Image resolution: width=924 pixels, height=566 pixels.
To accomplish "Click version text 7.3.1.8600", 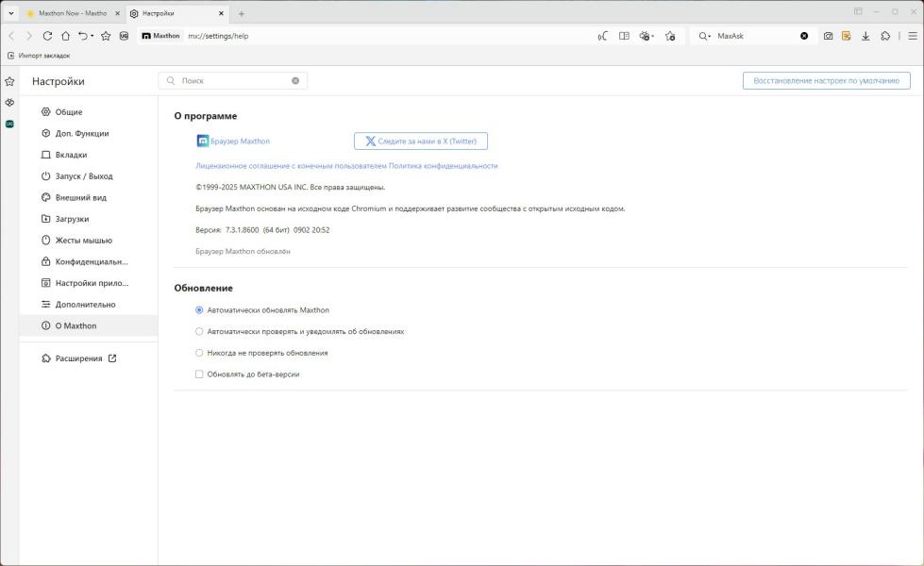I will [x=242, y=230].
